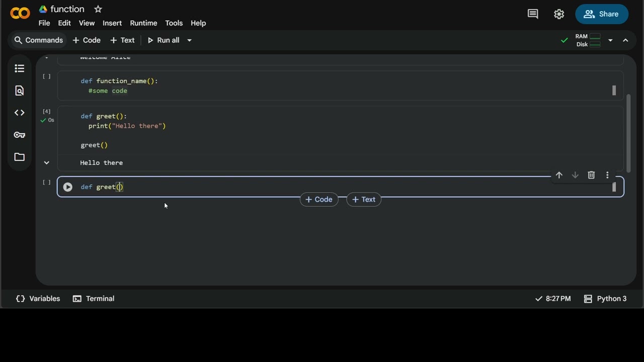Image resolution: width=644 pixels, height=362 pixels.
Task: Click the print("Hello there") line
Action: (x=127, y=126)
